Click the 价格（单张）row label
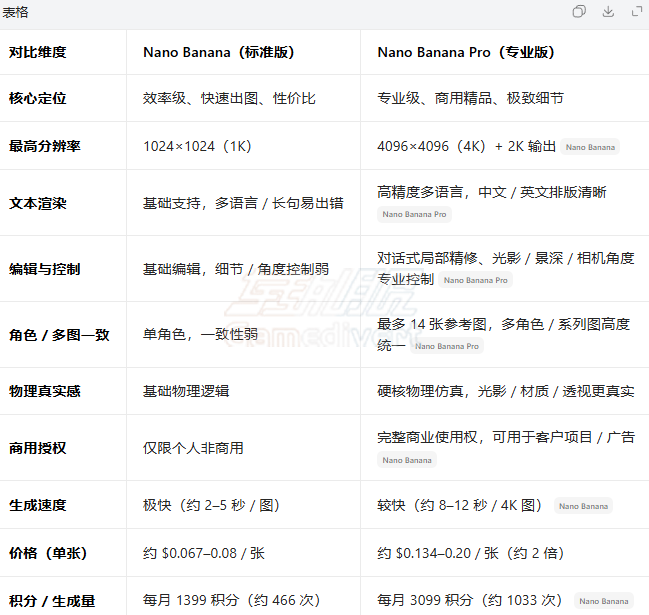This screenshot has width=649, height=615. [x=48, y=553]
